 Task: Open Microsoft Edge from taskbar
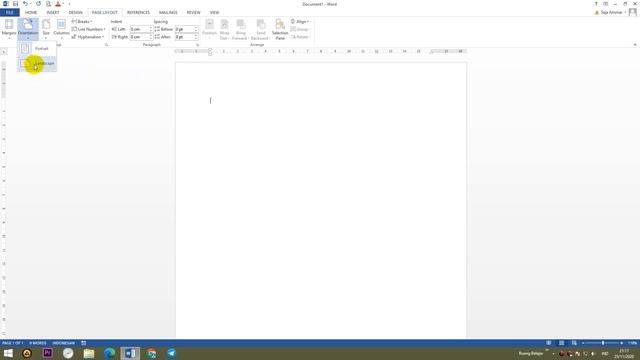tap(109, 353)
